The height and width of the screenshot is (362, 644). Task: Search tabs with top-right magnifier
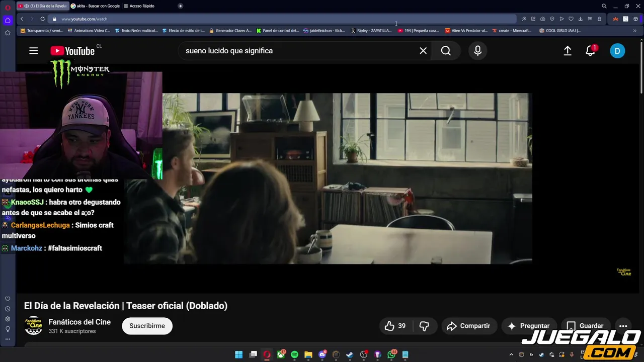[604, 6]
